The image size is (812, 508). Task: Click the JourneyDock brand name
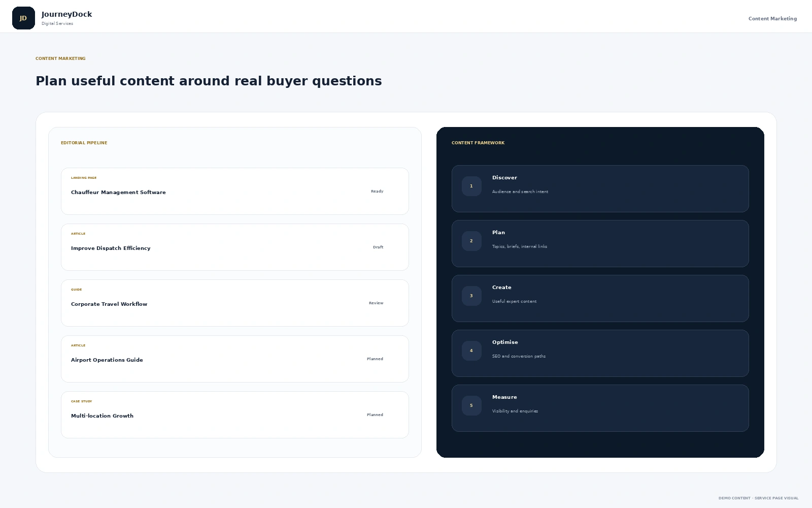pos(66,14)
